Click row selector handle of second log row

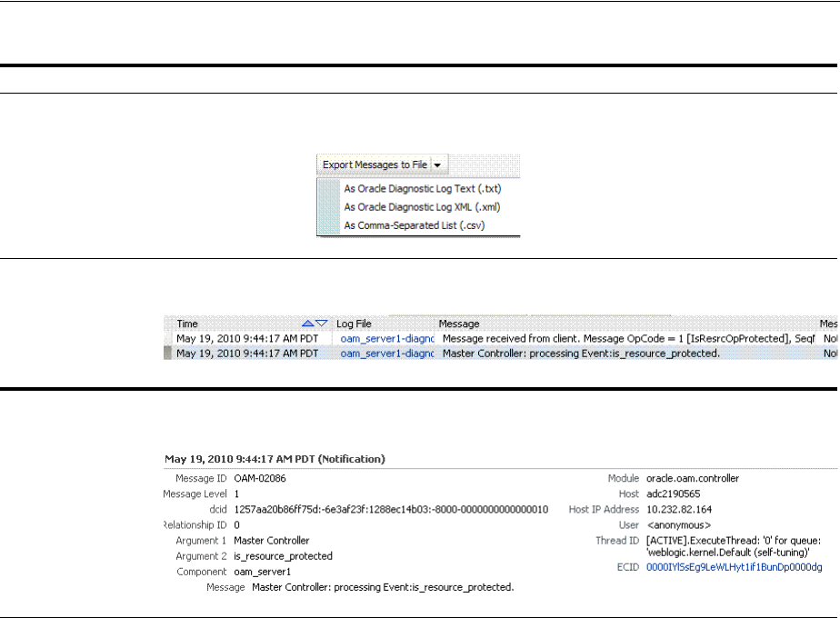coord(167,353)
